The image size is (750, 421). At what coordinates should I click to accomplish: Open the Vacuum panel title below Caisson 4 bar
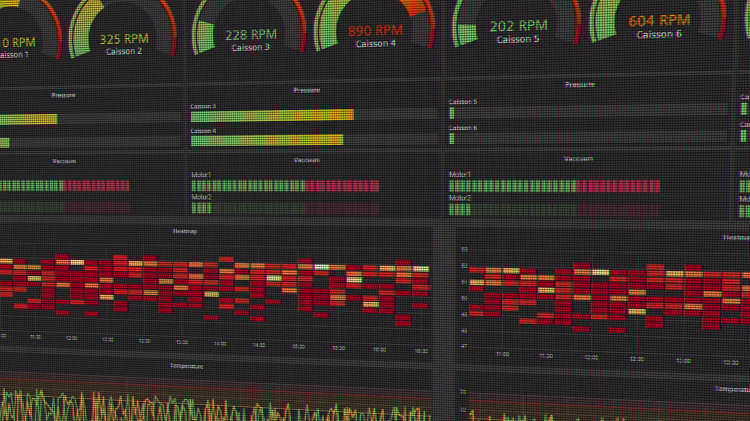pyautogui.click(x=307, y=160)
